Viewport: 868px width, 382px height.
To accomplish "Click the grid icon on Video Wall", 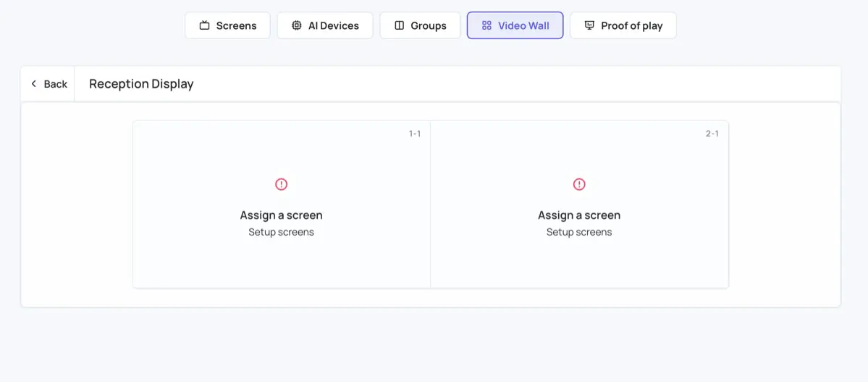I will [486, 25].
